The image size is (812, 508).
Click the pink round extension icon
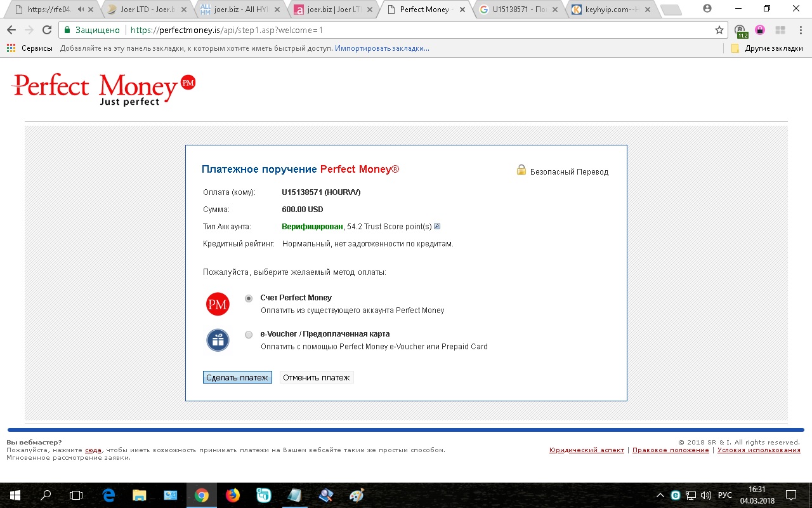[759, 30]
